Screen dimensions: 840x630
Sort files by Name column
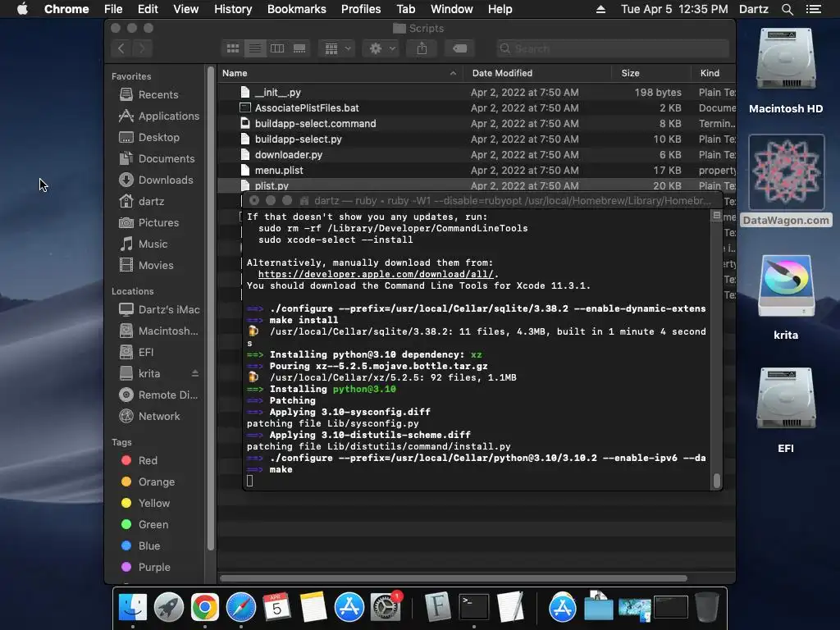340,73
